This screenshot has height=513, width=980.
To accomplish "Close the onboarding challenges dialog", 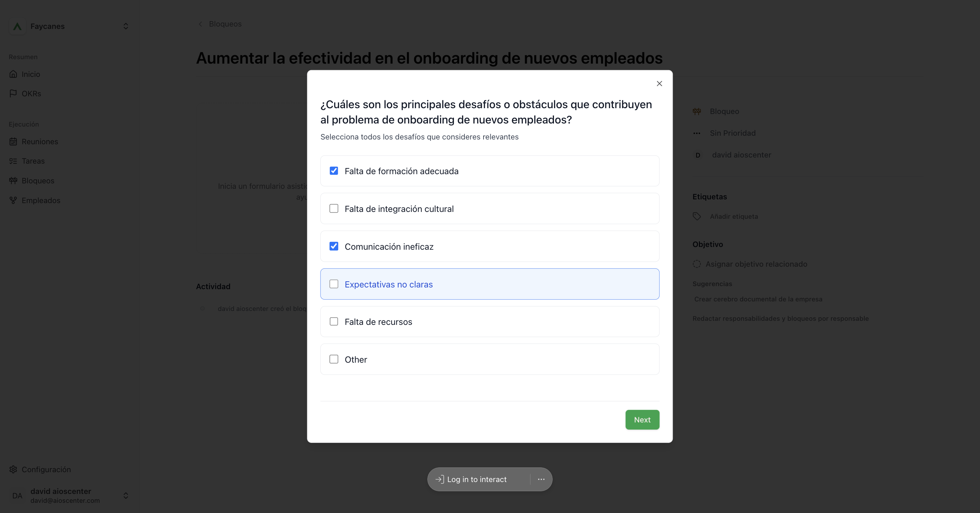I will point(659,84).
